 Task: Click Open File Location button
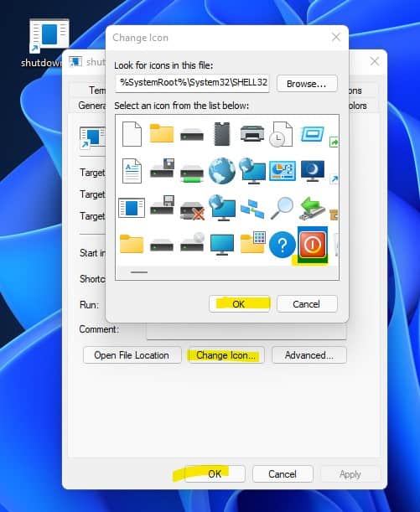pyautogui.click(x=132, y=355)
